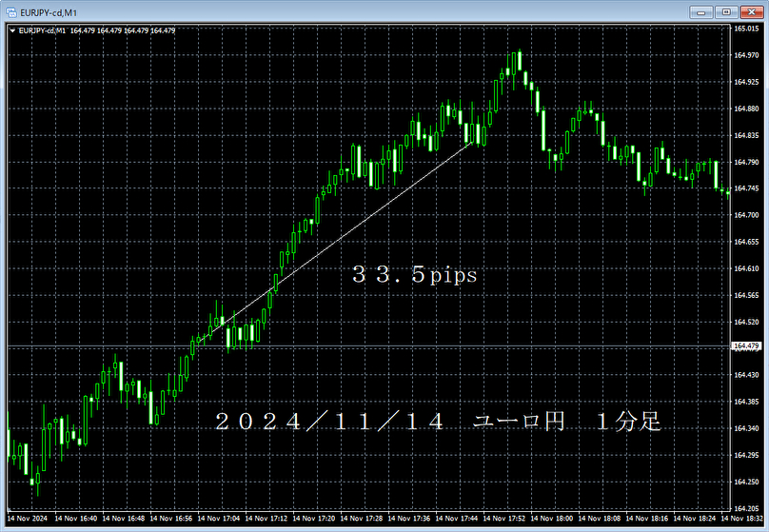Maximize the EURJPY-cd,M1 chart window

[726, 11]
